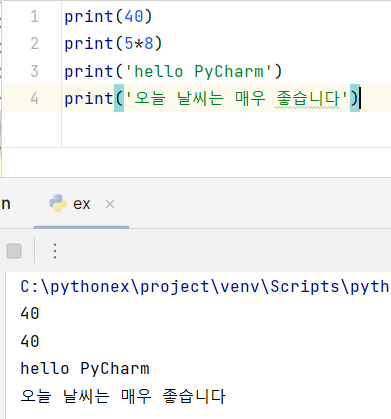The height and width of the screenshot is (419, 391).
Task: Click line number 2 in the gutter
Action: (34, 44)
